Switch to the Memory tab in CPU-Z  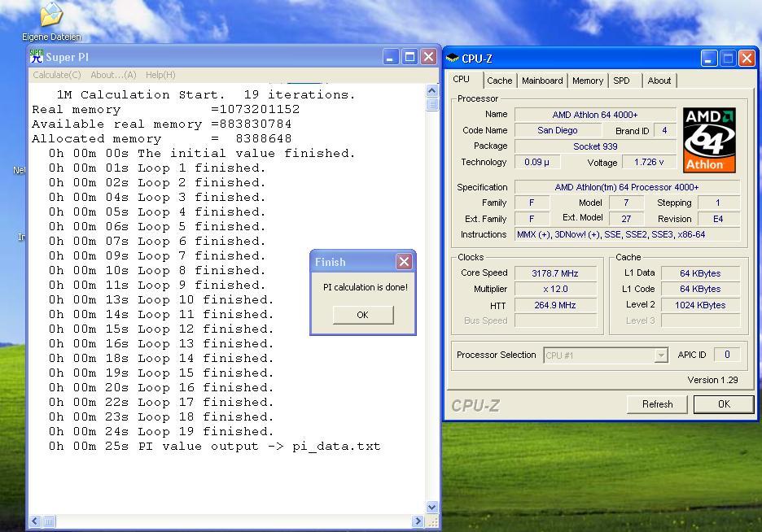click(x=588, y=81)
